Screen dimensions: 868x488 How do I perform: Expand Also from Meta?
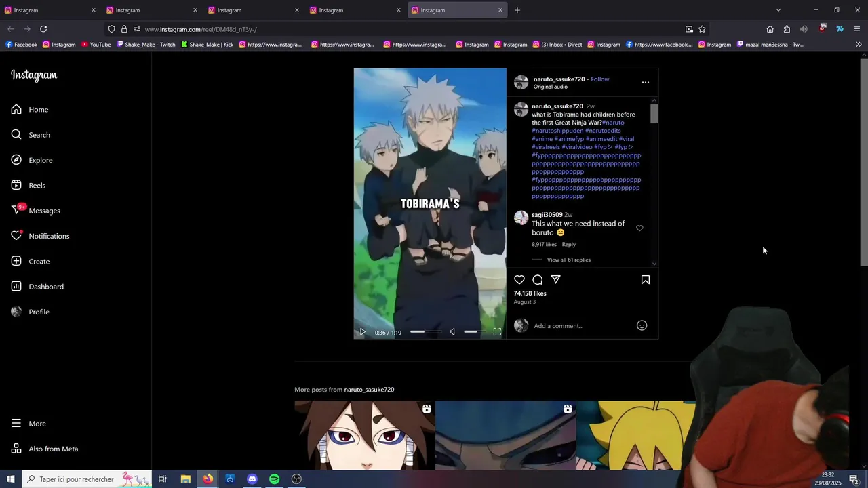point(45,449)
